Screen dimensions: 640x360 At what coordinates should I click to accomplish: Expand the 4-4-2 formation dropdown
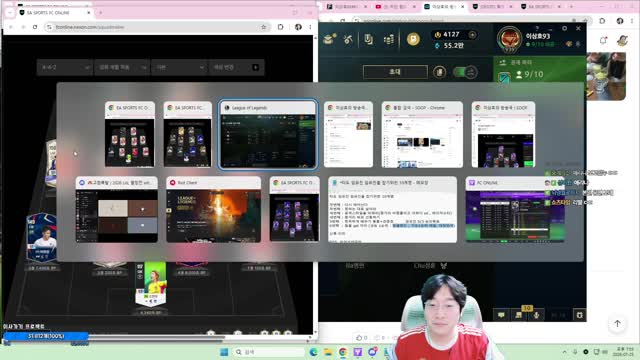point(65,67)
